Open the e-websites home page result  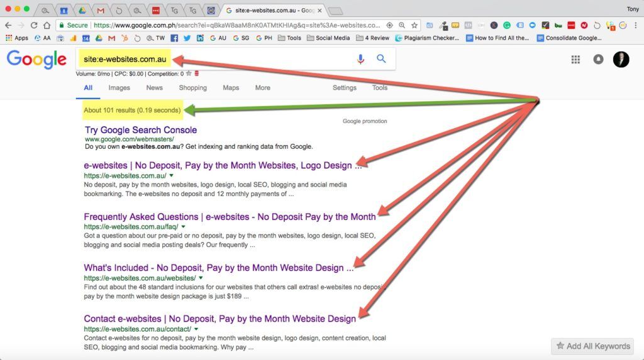[223, 165]
